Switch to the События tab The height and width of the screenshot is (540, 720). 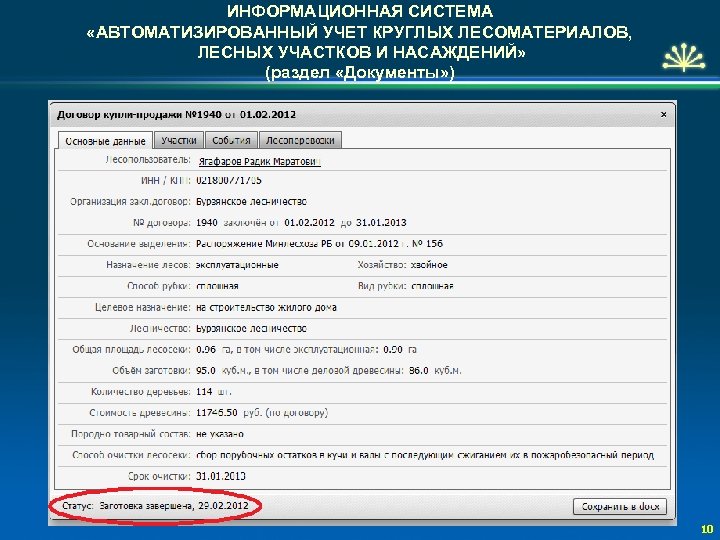tap(231, 140)
